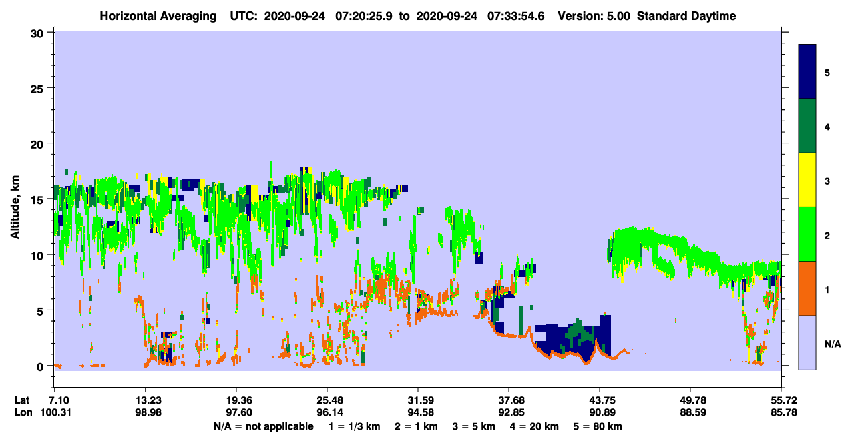
Task: Click the lavender N/A colorbar segment
Action: tap(807, 342)
